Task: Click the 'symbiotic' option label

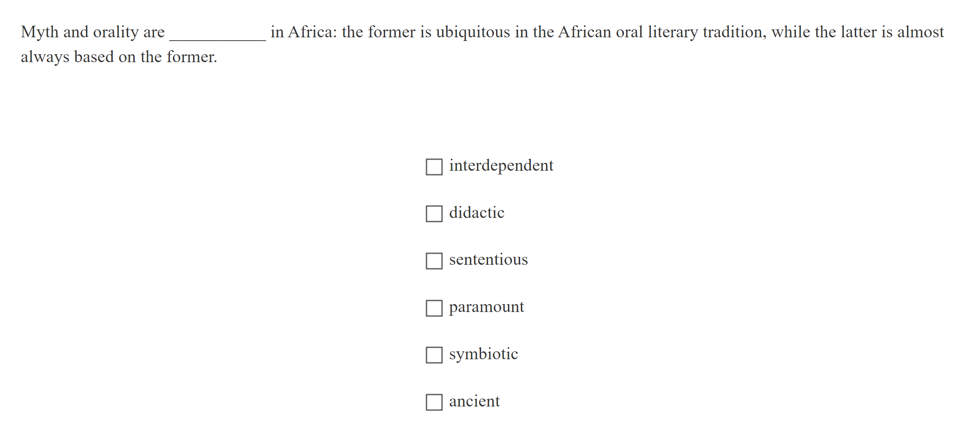Action: [483, 354]
